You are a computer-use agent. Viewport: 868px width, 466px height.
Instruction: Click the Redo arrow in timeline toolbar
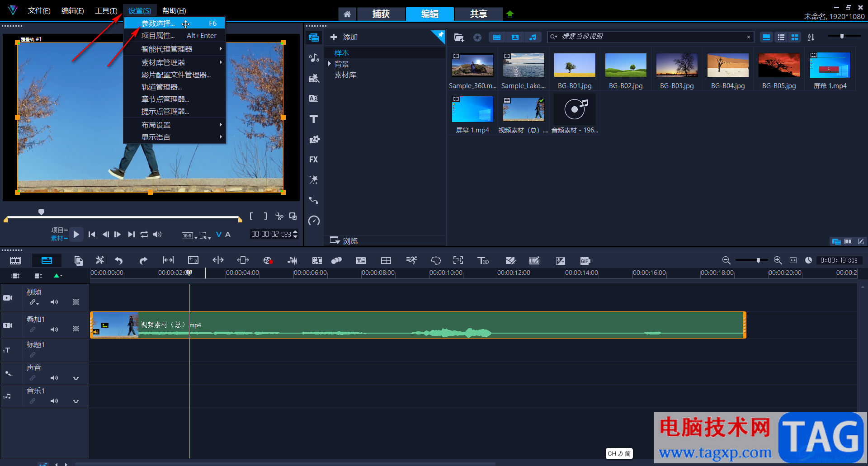click(143, 260)
